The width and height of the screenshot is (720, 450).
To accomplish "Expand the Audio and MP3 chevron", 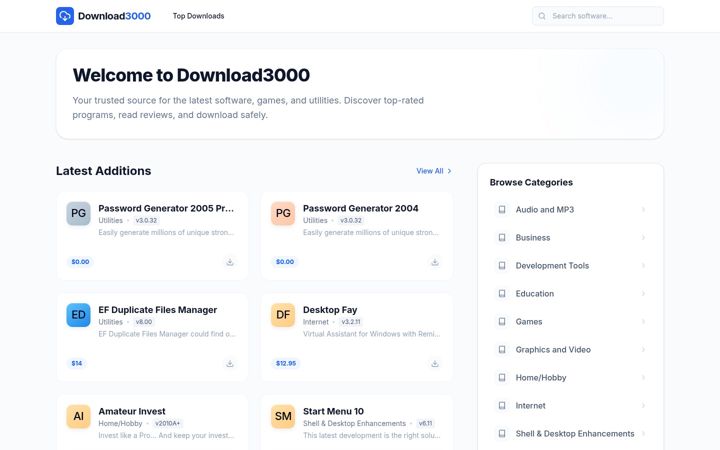I will tap(643, 210).
